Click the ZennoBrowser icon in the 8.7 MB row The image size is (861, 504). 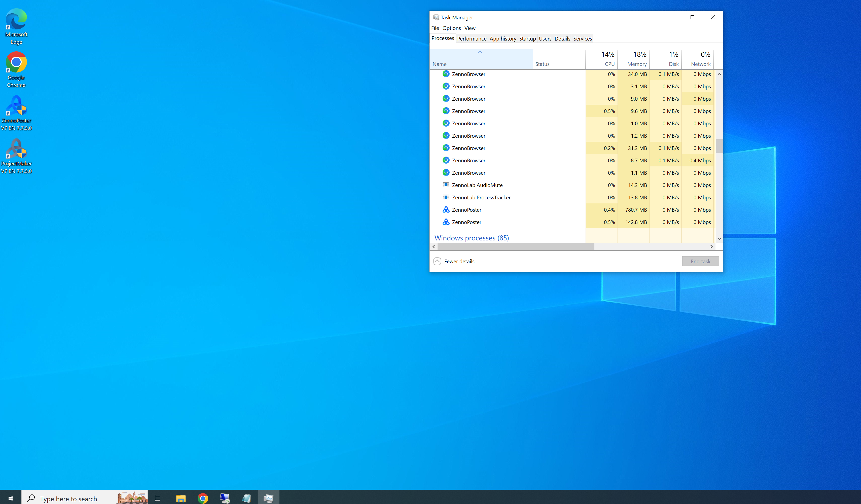pos(446,160)
